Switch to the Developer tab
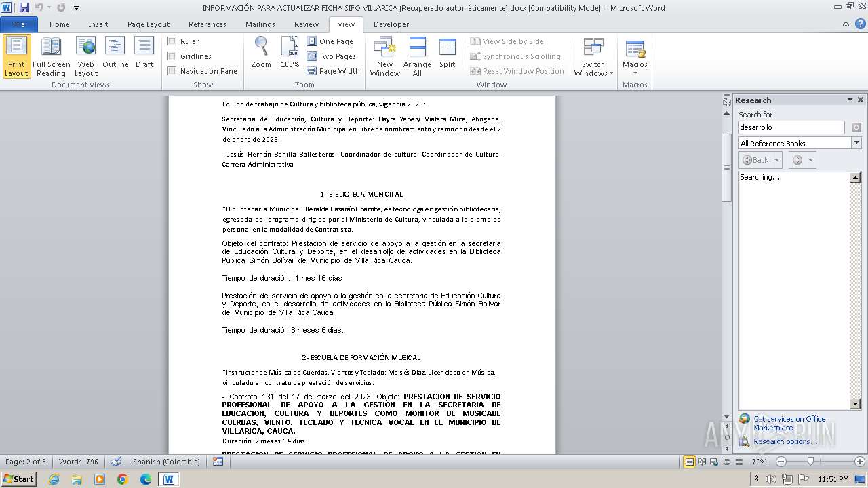This screenshot has width=868, height=488. 391,24
